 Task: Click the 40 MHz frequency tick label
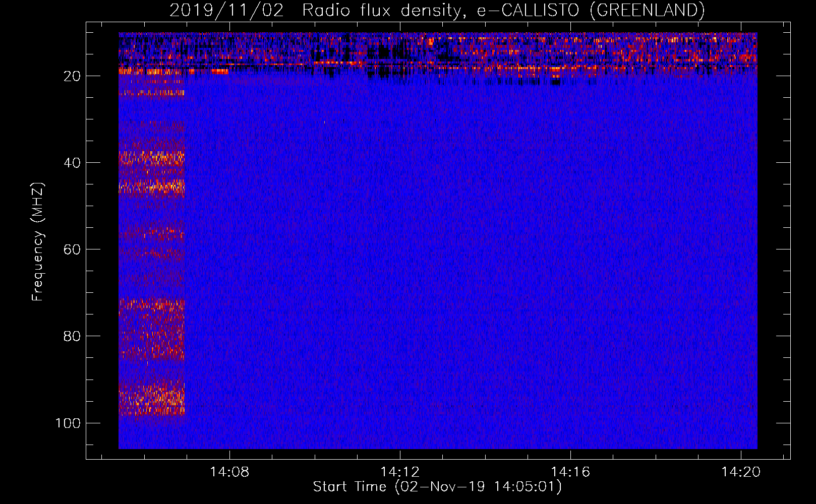[x=73, y=163]
